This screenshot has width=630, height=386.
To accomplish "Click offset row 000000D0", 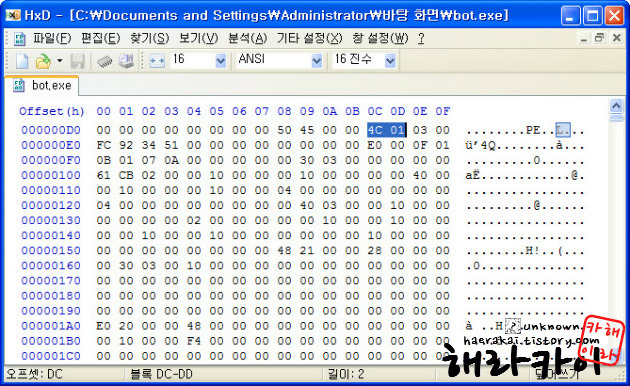I will [51, 130].
